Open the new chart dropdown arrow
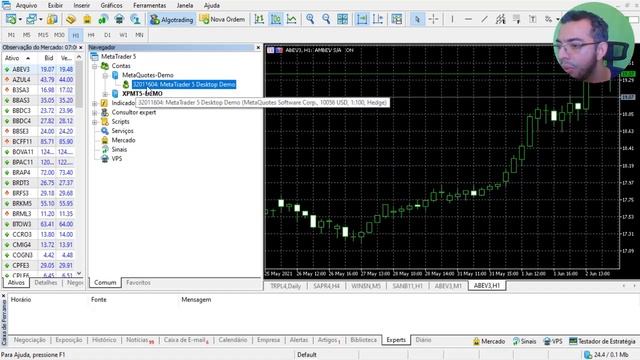The image size is (640, 360). click(x=20, y=19)
